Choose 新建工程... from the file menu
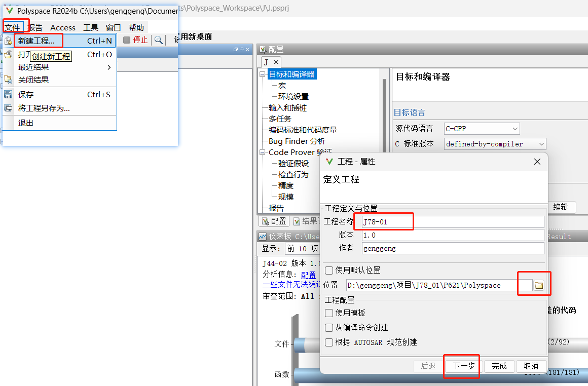The image size is (588, 386). pyautogui.click(x=60, y=41)
